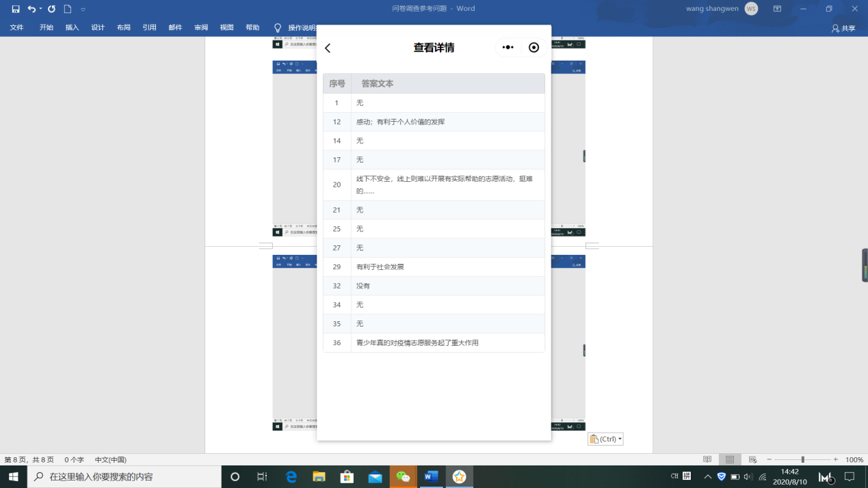
Task: Click the 100% zoom level button
Action: (x=854, y=459)
